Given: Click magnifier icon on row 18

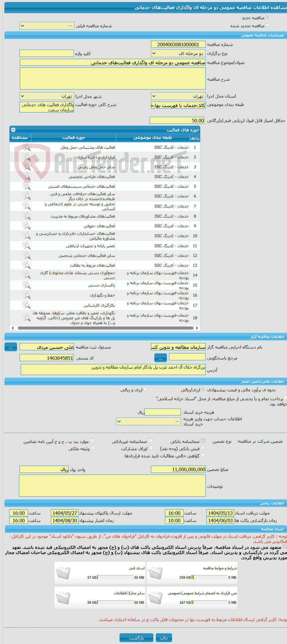Looking at the screenshot, I should point(26,318).
